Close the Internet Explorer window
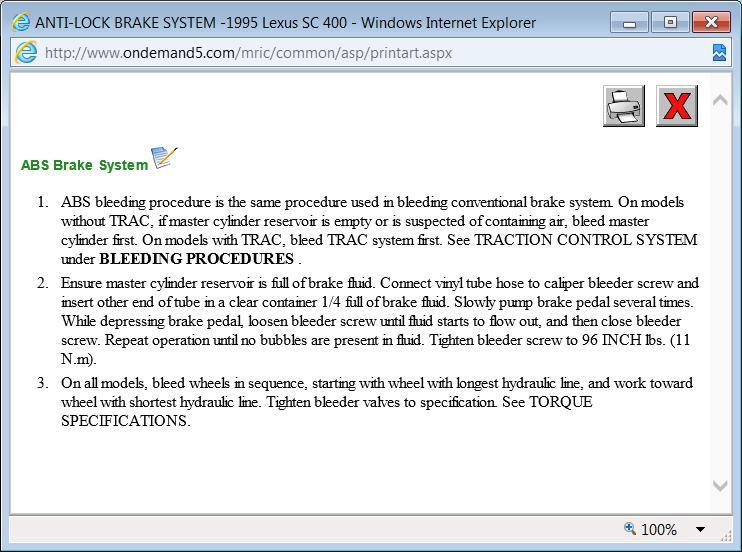 click(711, 22)
